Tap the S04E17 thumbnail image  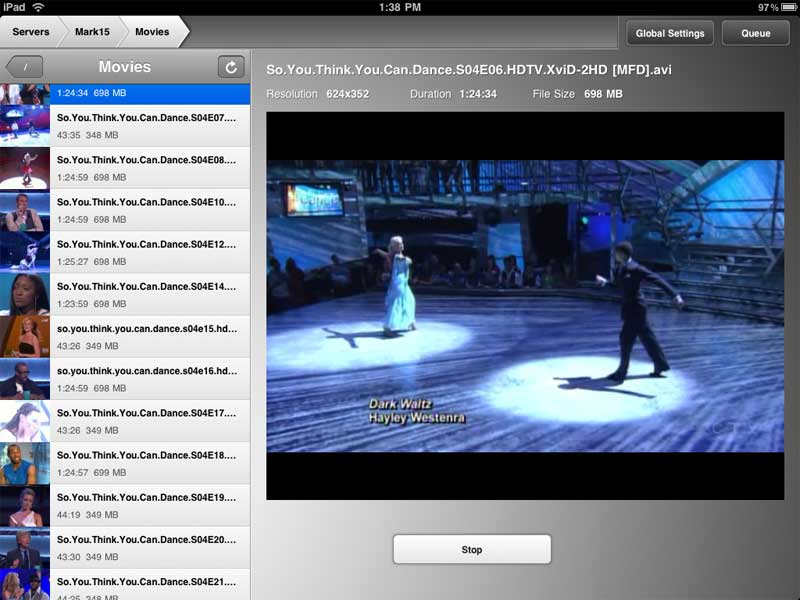point(25,421)
